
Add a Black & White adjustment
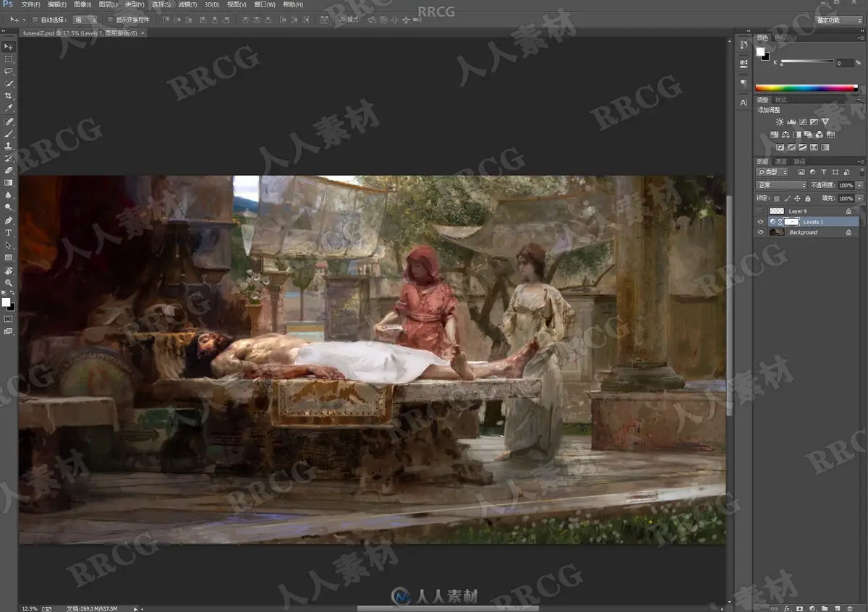797,135
